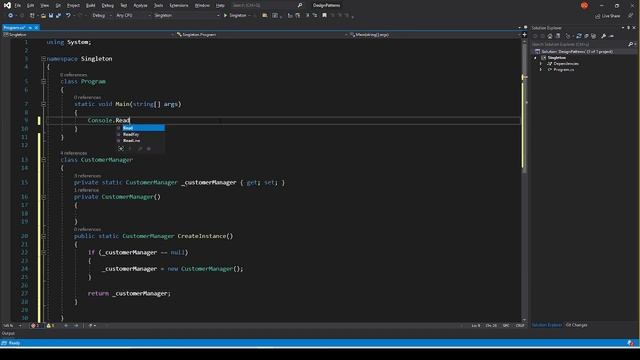Switch to the Solution Explorer bottom tab

[547, 325]
